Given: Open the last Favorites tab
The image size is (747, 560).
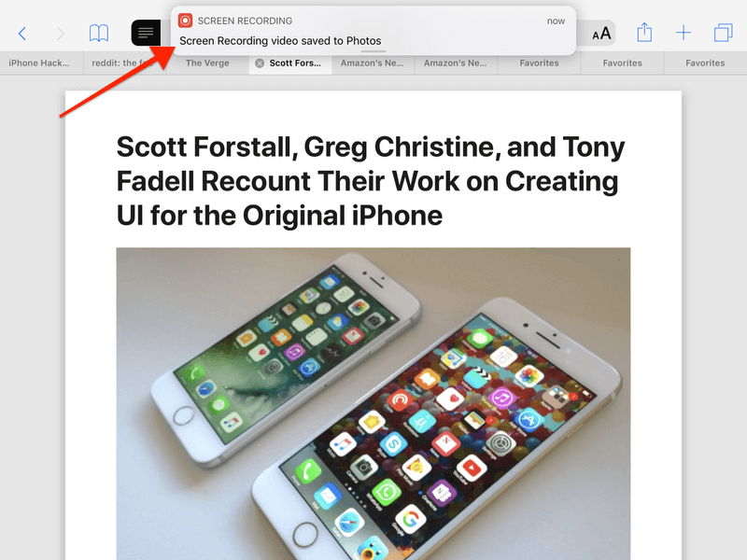Looking at the screenshot, I should [705, 63].
